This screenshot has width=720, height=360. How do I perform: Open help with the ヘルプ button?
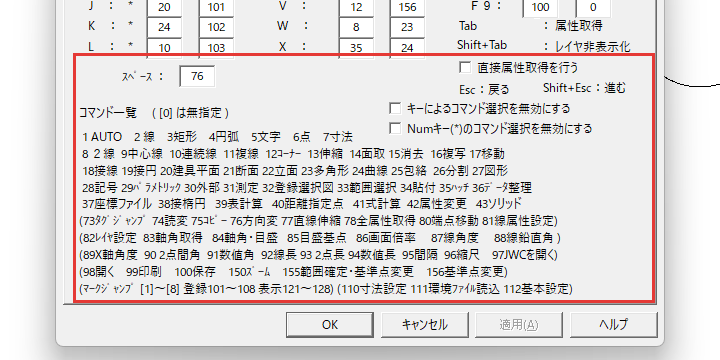click(613, 325)
